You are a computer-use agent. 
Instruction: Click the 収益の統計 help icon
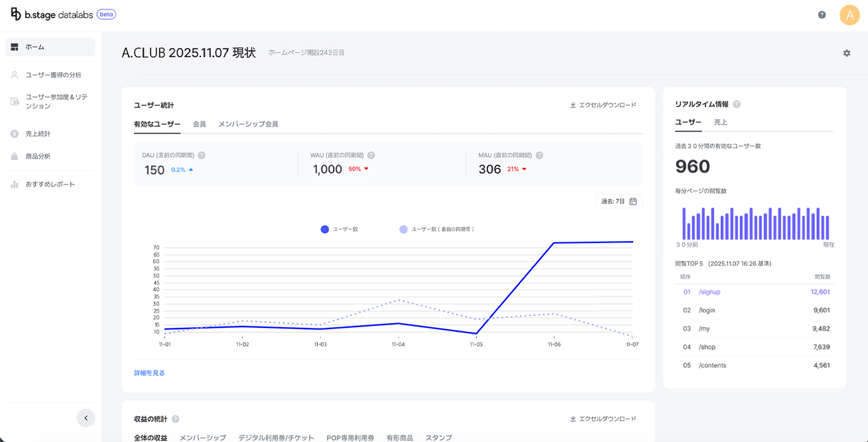[176, 419]
